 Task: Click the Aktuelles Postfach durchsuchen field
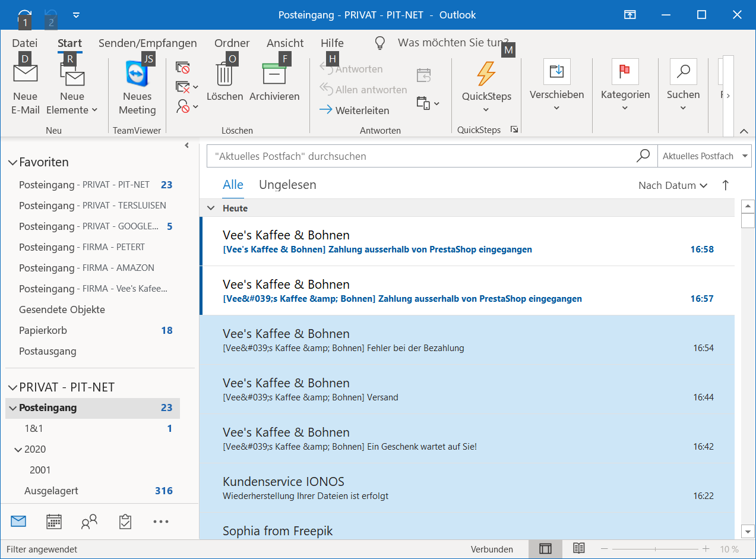pyautogui.click(x=420, y=156)
